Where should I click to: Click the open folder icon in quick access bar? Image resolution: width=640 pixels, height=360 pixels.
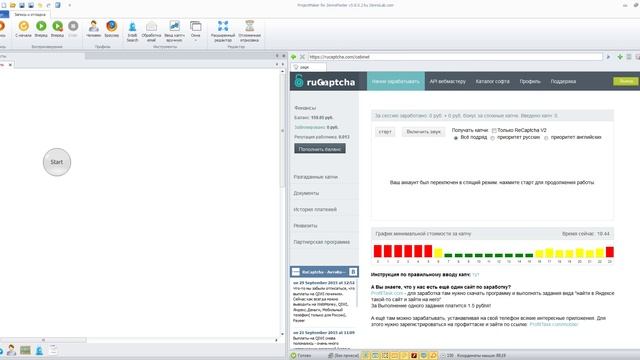(13, 5)
